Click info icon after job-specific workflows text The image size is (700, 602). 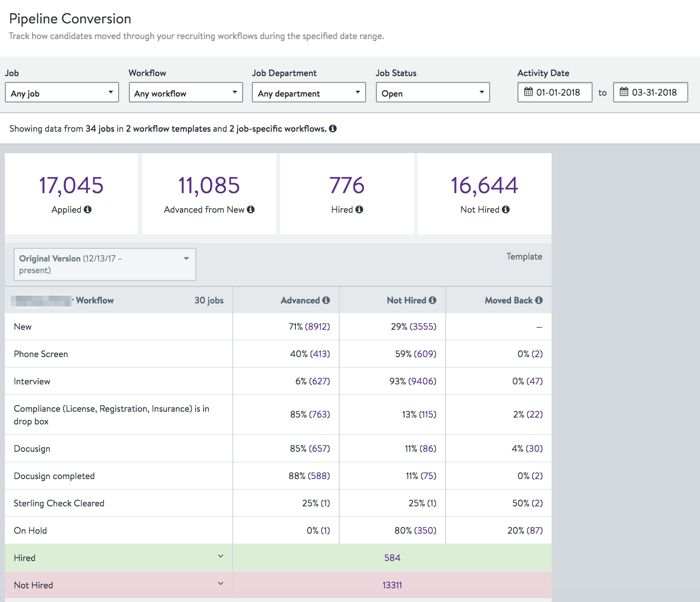point(333,128)
